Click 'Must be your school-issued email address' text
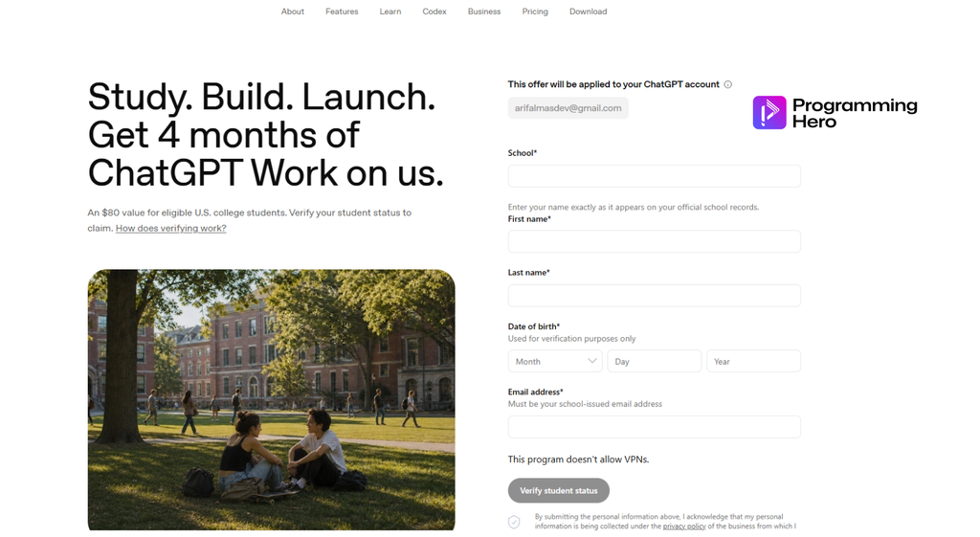This screenshot has height=537, width=980. 585,405
